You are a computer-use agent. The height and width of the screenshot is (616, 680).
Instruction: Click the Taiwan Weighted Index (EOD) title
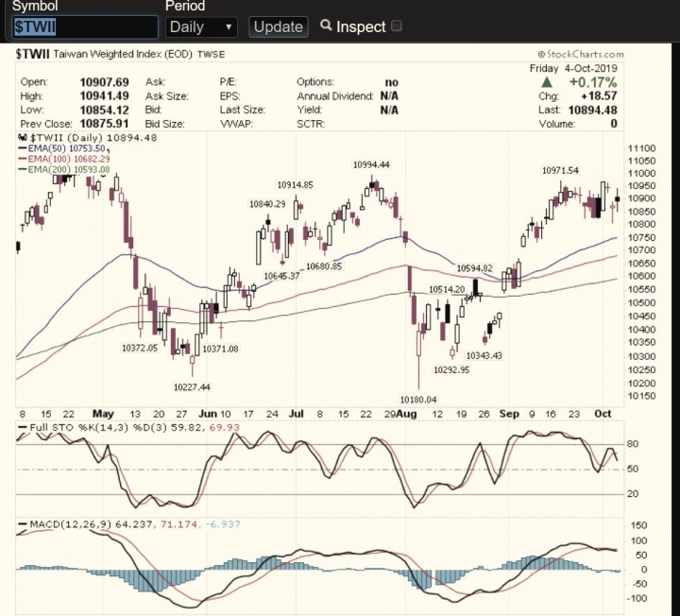tap(123, 54)
